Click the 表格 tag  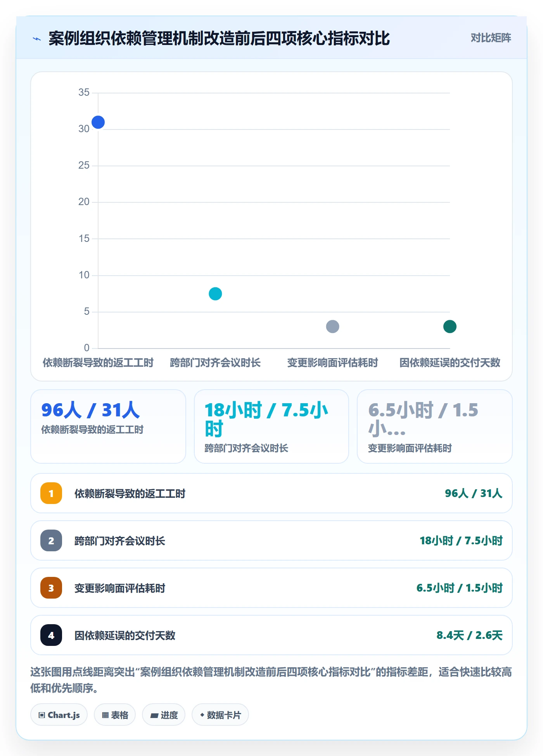coord(115,715)
